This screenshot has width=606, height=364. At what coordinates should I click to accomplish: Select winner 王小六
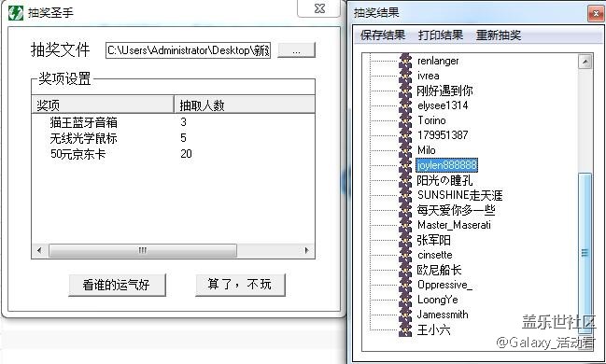point(433,329)
